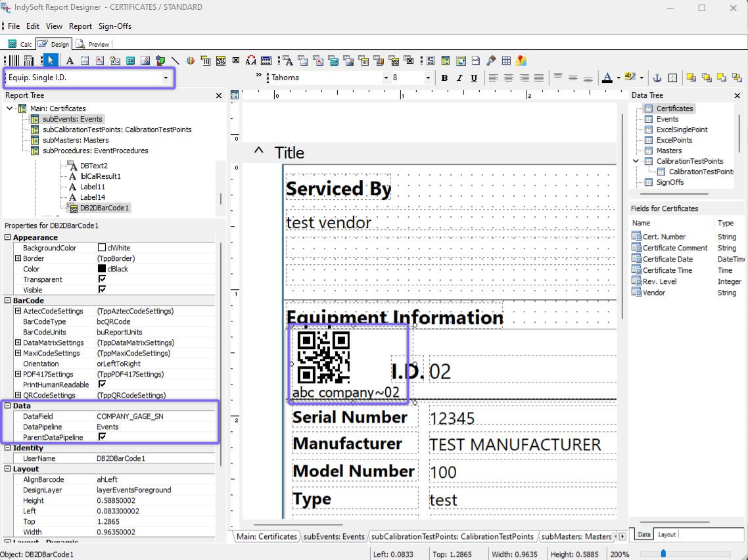
Task: Align text center in toolbar
Action: (x=509, y=78)
